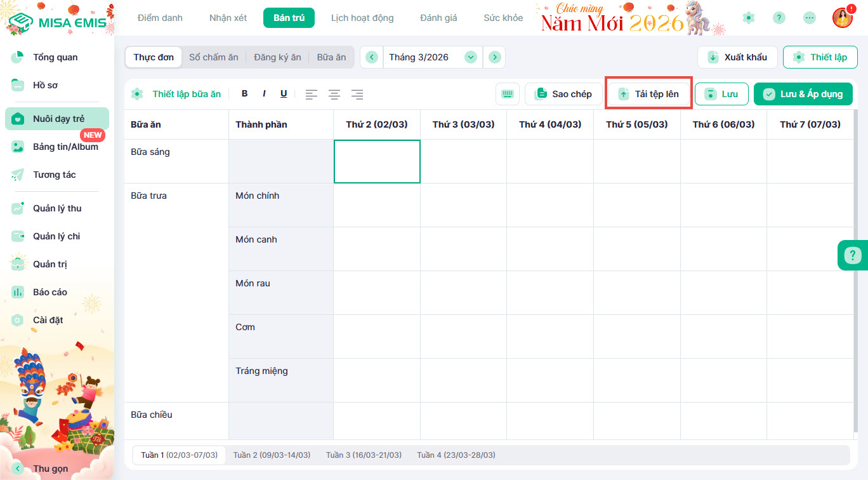The width and height of the screenshot is (868, 480).
Task: Open the user avatar profile menu
Action: 842,18
